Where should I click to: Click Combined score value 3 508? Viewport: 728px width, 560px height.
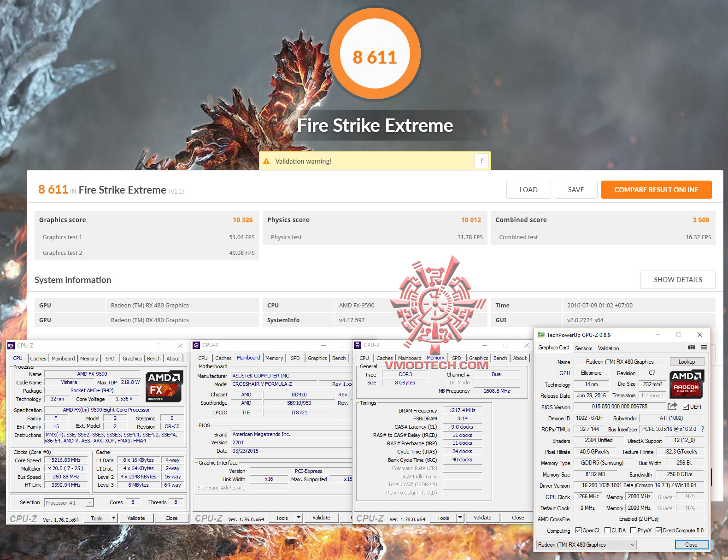click(701, 220)
